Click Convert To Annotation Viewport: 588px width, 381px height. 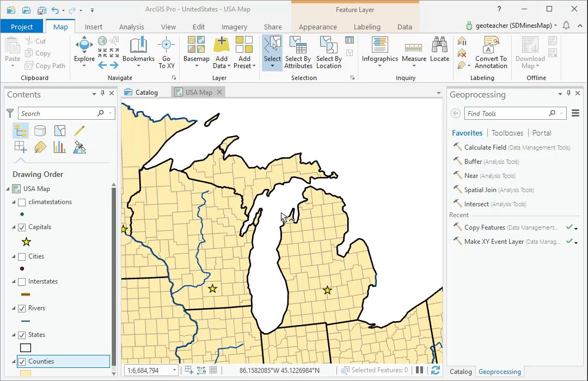tap(491, 52)
